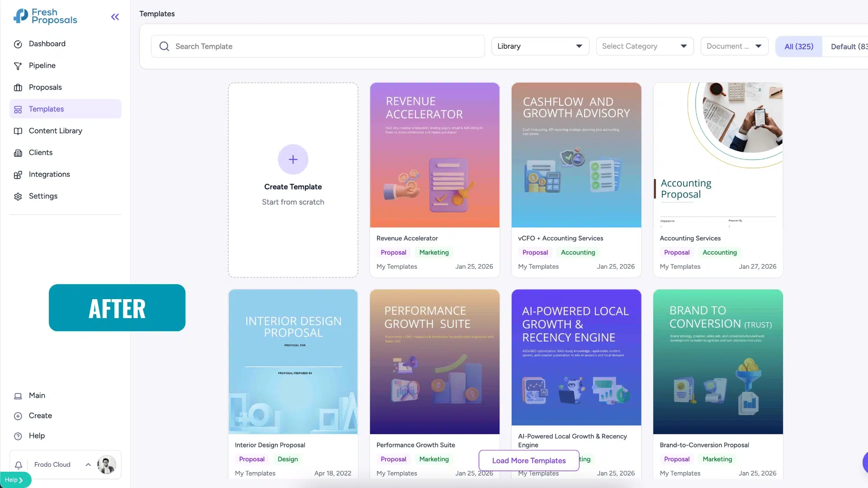
Task: Click Marketing tag on Revenue Accelerator
Action: coord(434,253)
